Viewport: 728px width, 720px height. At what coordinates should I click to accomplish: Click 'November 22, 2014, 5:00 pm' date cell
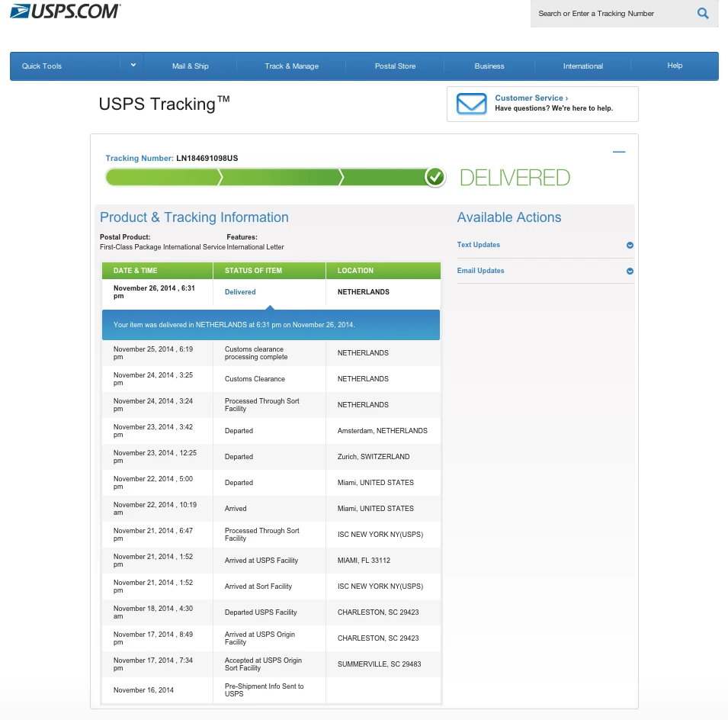[153, 483]
